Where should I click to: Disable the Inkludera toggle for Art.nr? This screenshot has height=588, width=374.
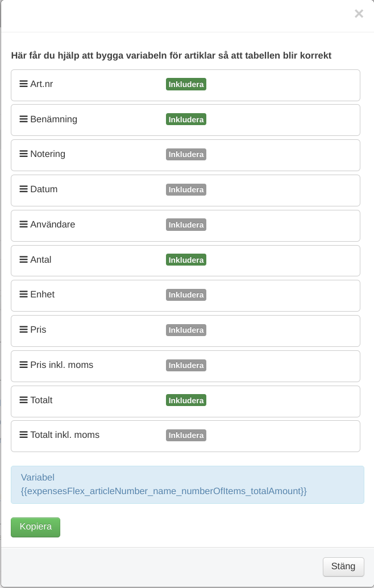click(x=186, y=84)
